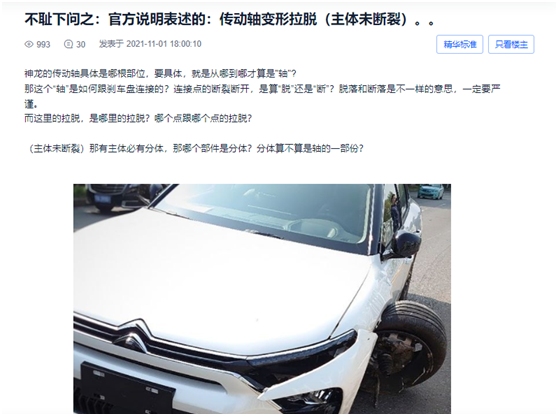Click the first paragraph line 神龙的传动轴具体是哪根部位
This screenshot has width=558, height=416.
160,74
